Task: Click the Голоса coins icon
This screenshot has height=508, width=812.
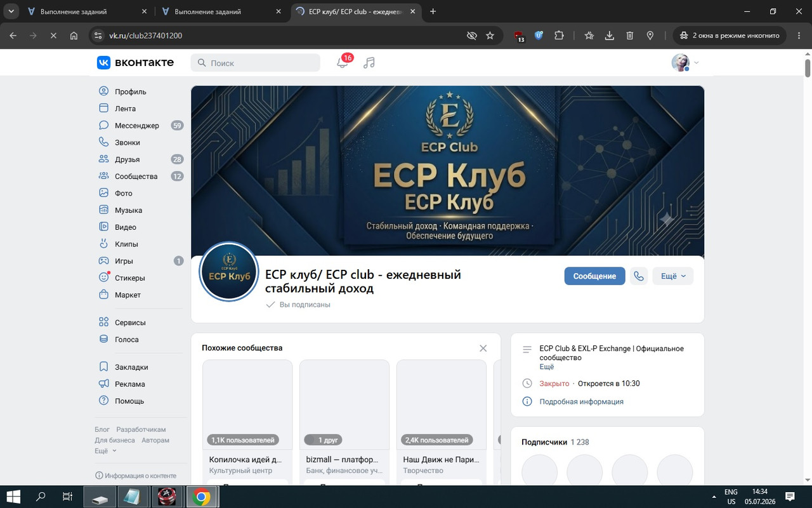Action: (104, 339)
